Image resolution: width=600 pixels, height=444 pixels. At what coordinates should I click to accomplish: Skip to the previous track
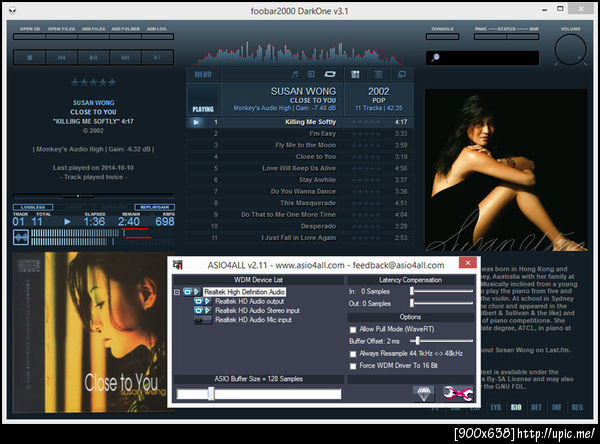click(x=62, y=58)
